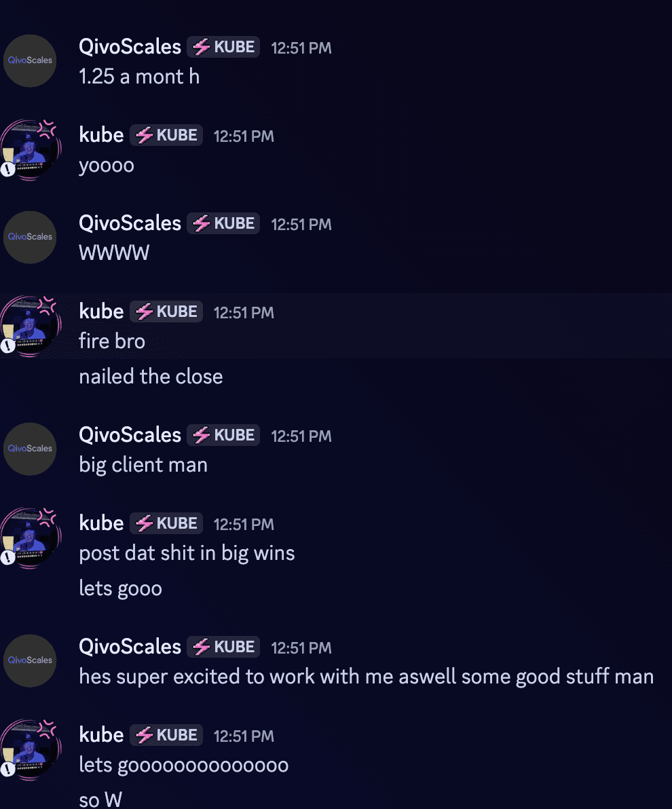The image size is (672, 809).
Task: Open kube's avatar beside 'post dat shit in big wins'
Action: (x=30, y=538)
